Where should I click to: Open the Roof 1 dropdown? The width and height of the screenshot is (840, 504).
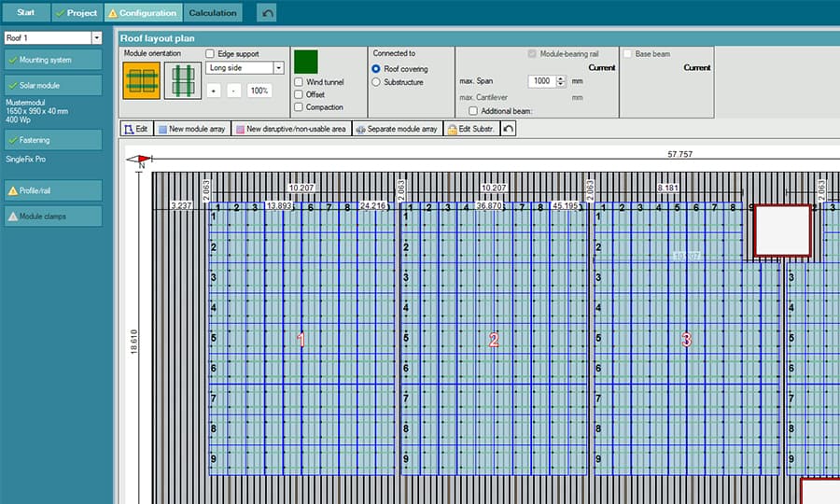[x=96, y=37]
